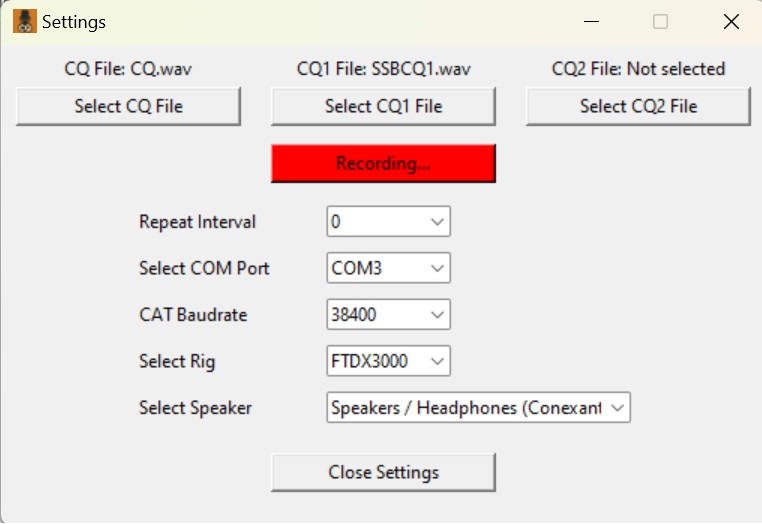Expand the Select COM Port dropdown
Screen dimensions: 762x524
click(x=389, y=268)
